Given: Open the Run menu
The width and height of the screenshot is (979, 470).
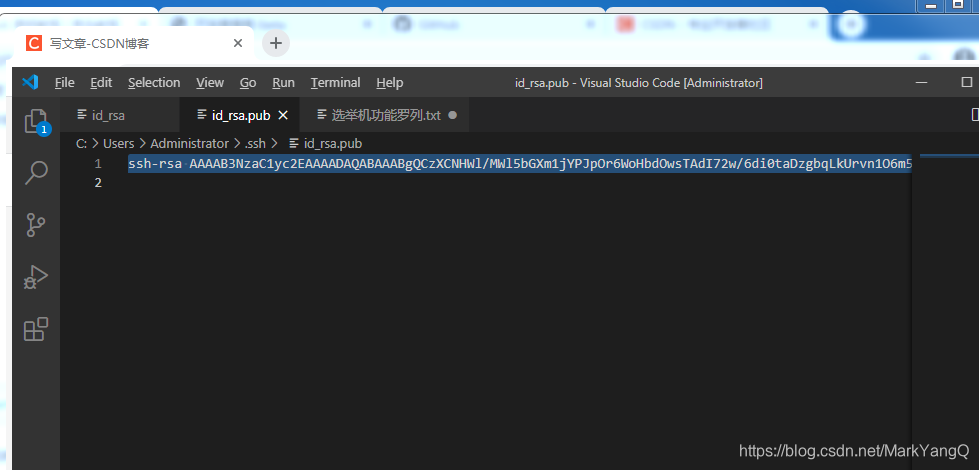Looking at the screenshot, I should [x=283, y=82].
